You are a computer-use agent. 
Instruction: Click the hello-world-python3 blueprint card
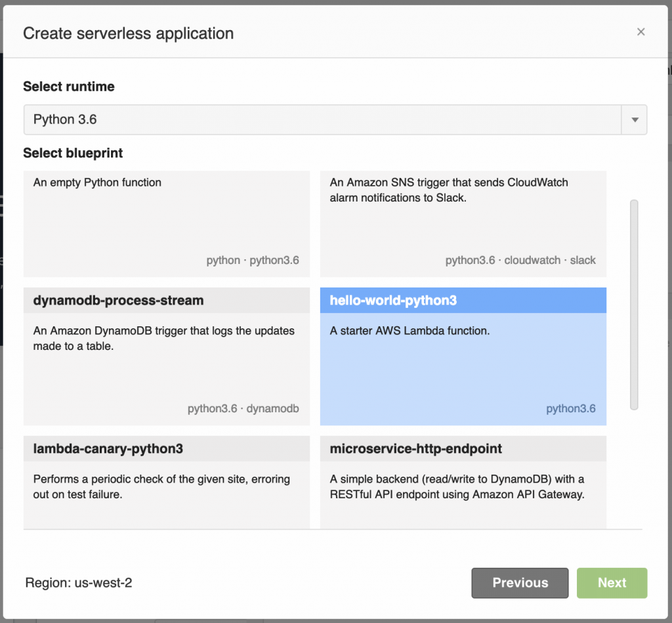coord(463,354)
